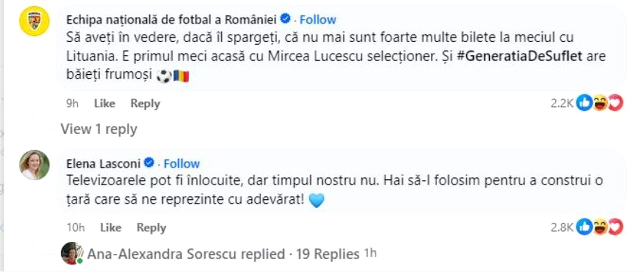
Task: Reply to the Echipa națională comment
Action: (145, 103)
